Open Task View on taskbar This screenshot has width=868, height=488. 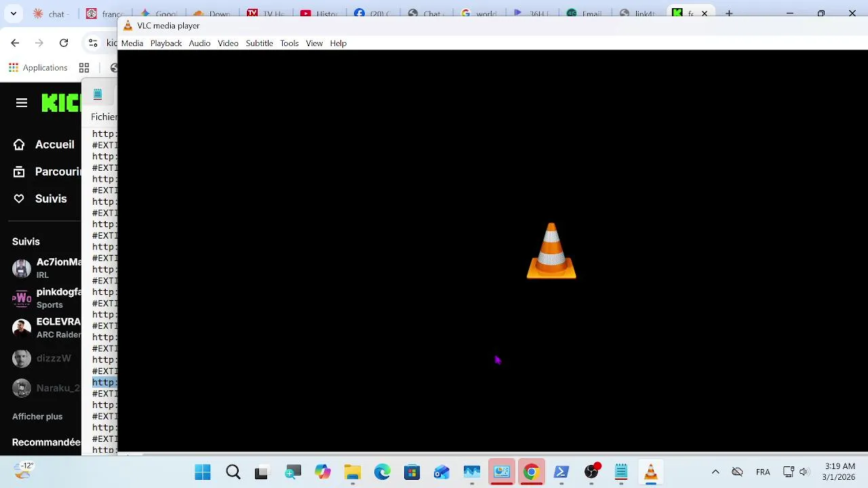(x=261, y=472)
